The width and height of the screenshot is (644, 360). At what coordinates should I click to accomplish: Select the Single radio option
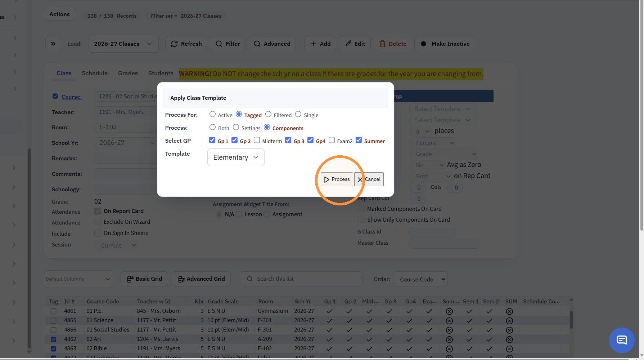click(x=298, y=115)
